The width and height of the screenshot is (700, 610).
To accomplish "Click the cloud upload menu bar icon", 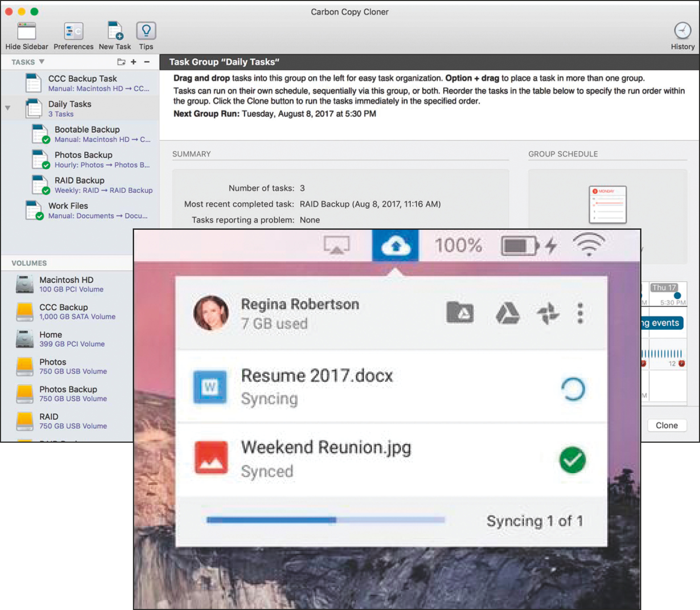I will (x=395, y=245).
